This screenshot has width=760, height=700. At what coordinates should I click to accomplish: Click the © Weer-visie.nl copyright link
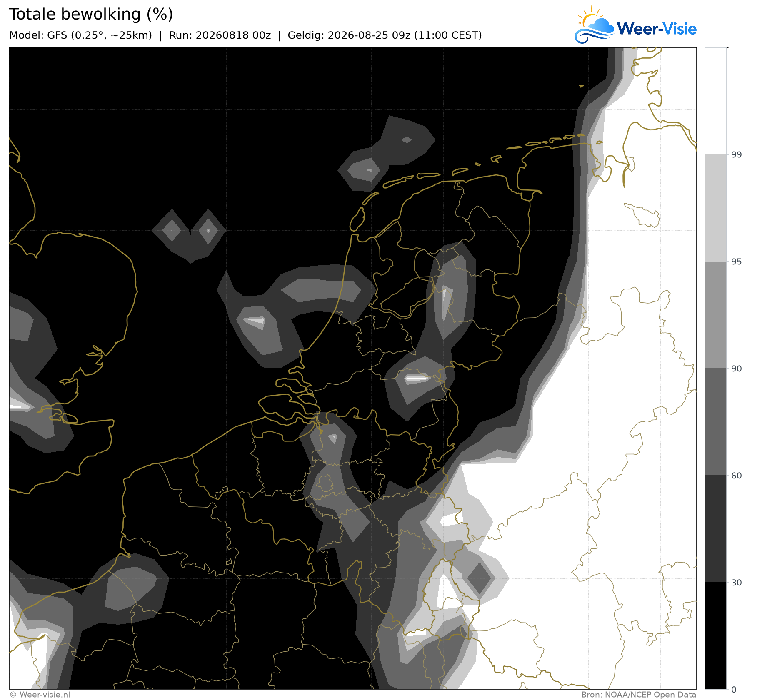point(40,695)
